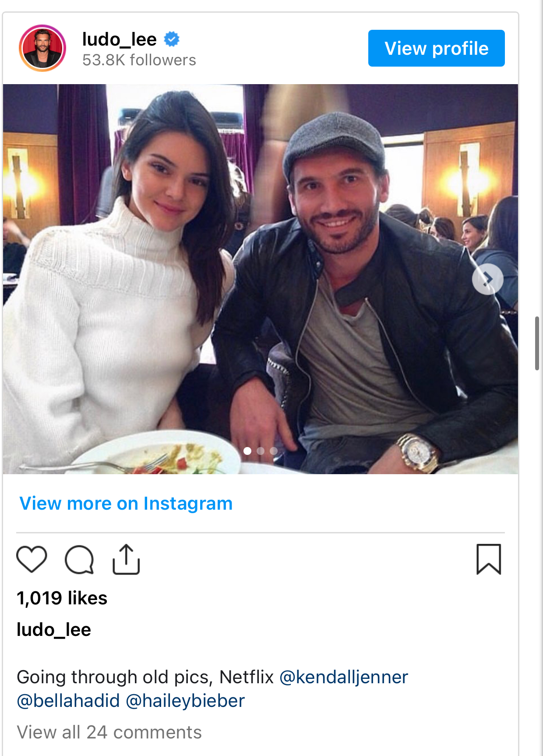Screen dimensions: 543x756
Task: Save the post with the bookmark icon
Action: (489, 559)
